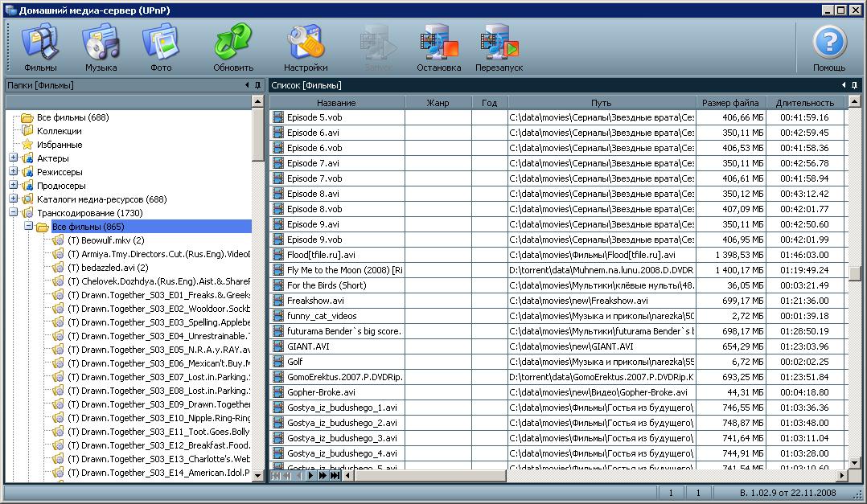Select the Избранные favorites star folder

(59, 145)
